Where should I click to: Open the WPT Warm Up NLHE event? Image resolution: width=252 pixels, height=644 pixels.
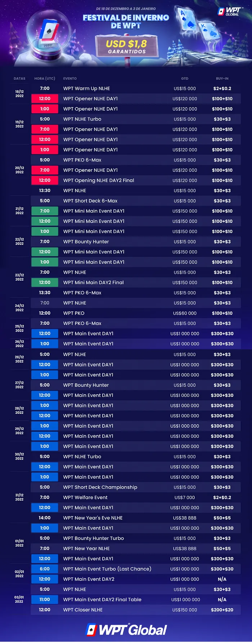click(x=86, y=88)
